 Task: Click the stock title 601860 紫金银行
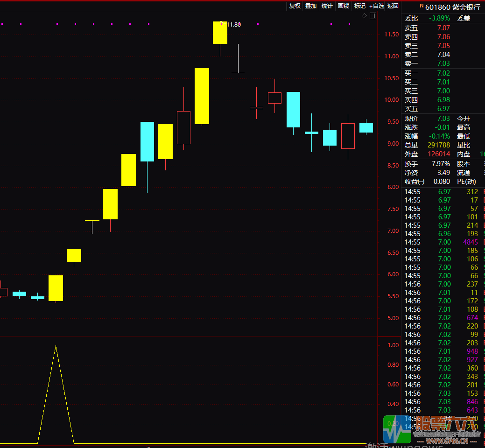[x=452, y=7]
